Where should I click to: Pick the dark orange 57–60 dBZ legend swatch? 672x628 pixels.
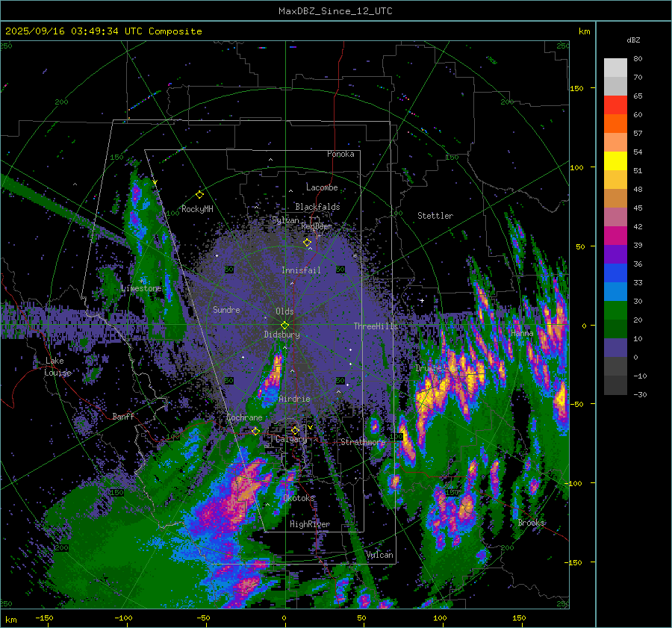[615, 123]
